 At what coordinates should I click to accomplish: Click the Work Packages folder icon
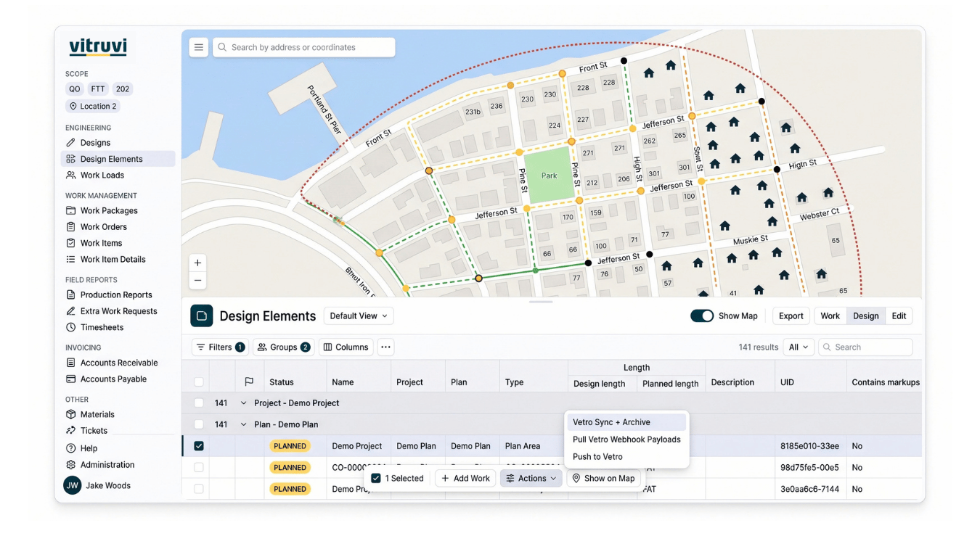coord(70,210)
